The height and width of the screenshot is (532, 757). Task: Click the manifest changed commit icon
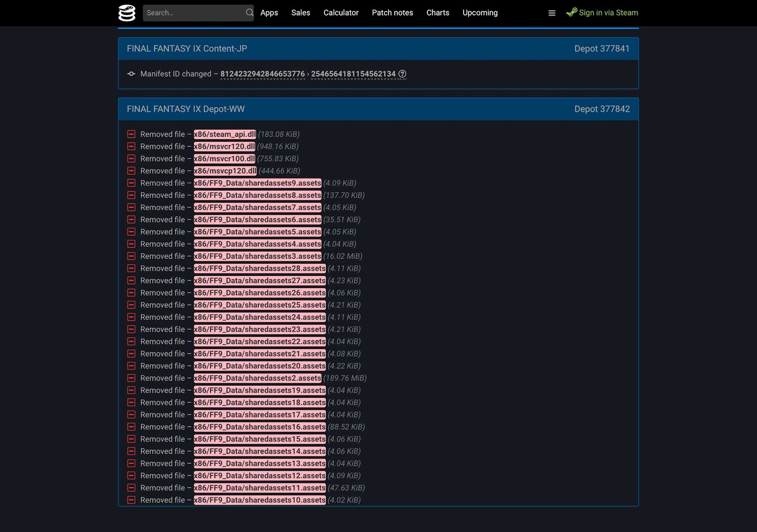tap(131, 74)
